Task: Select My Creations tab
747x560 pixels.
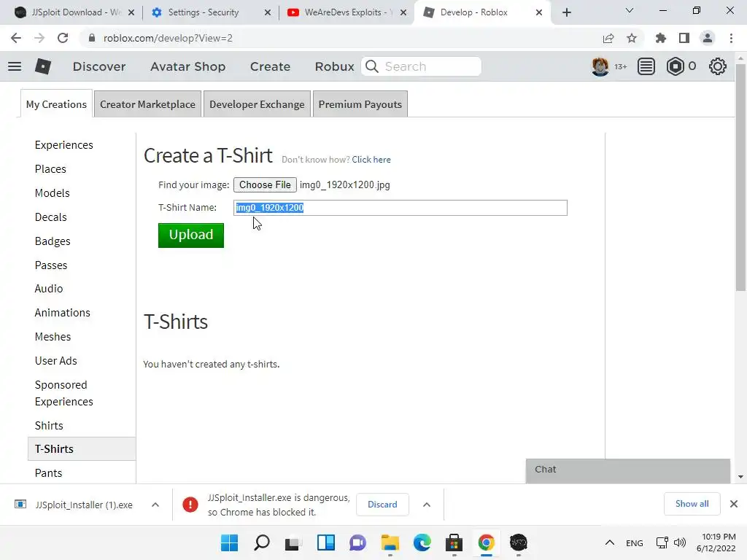Action: 56,104
